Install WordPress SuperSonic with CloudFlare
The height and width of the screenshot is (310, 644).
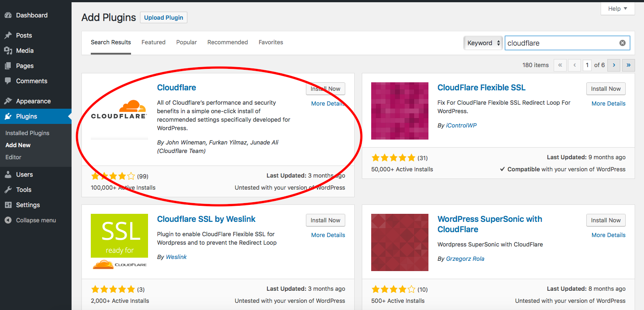pos(606,220)
